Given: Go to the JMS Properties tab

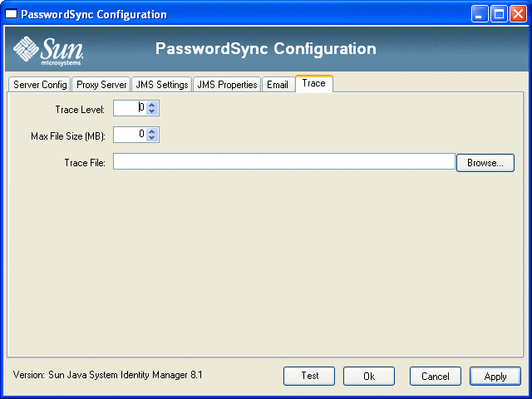Looking at the screenshot, I should click(x=227, y=85).
